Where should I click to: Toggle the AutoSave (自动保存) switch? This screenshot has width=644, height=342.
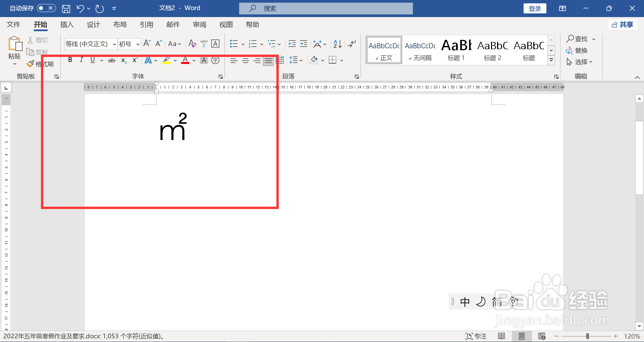(46, 8)
